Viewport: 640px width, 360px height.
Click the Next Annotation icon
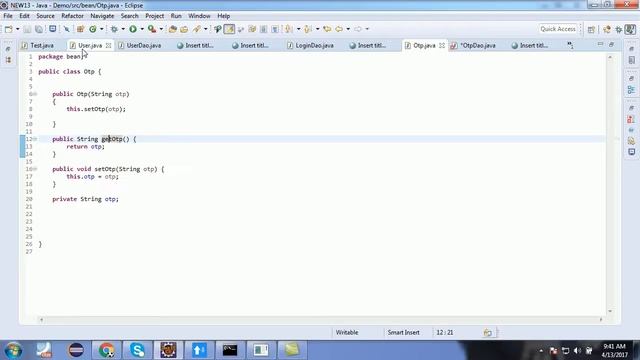pos(289,29)
